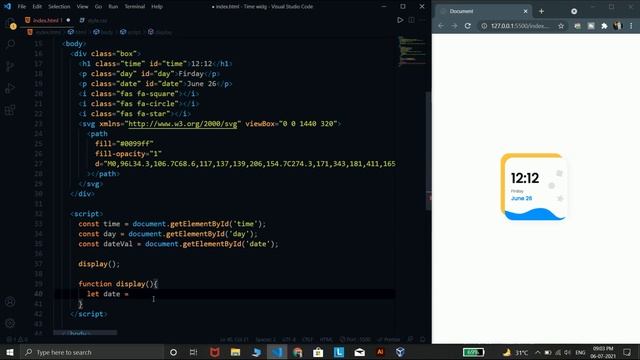
Task: Open the Chrome profile avatar
Action: pos(618,25)
